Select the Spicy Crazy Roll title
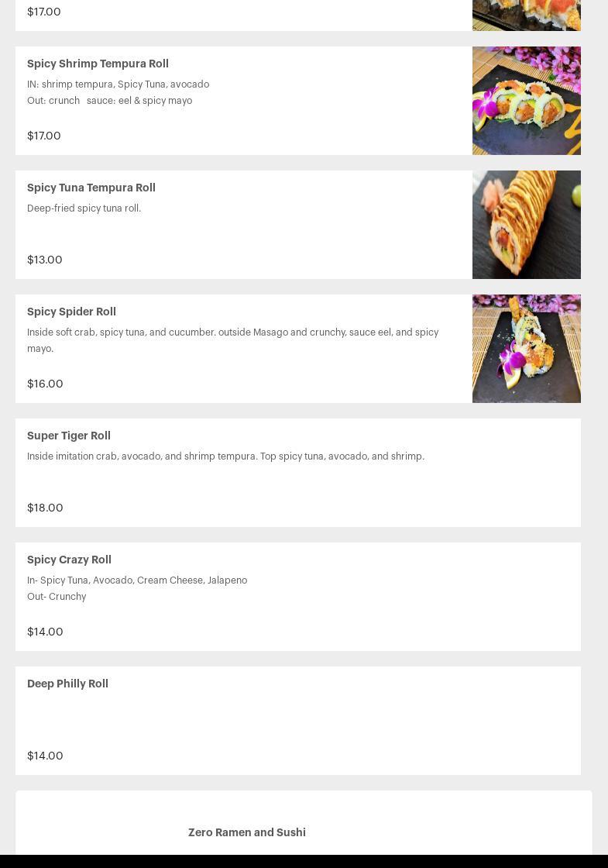Image resolution: width=608 pixels, height=868 pixels. tap(69, 560)
